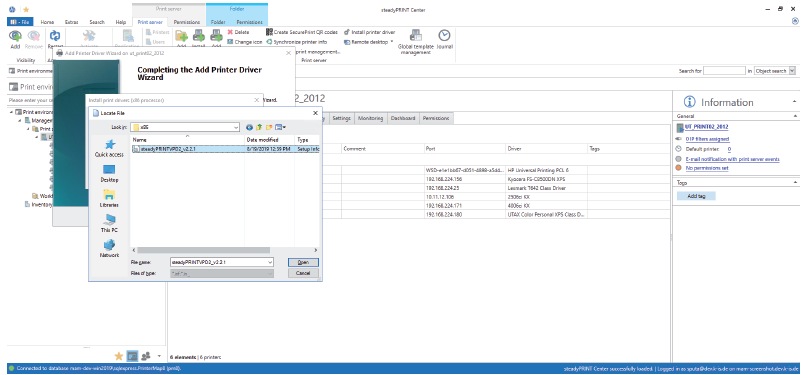The image size is (803, 375).
Task: Open the UT_PRINT02_2012 link
Action: point(707,127)
